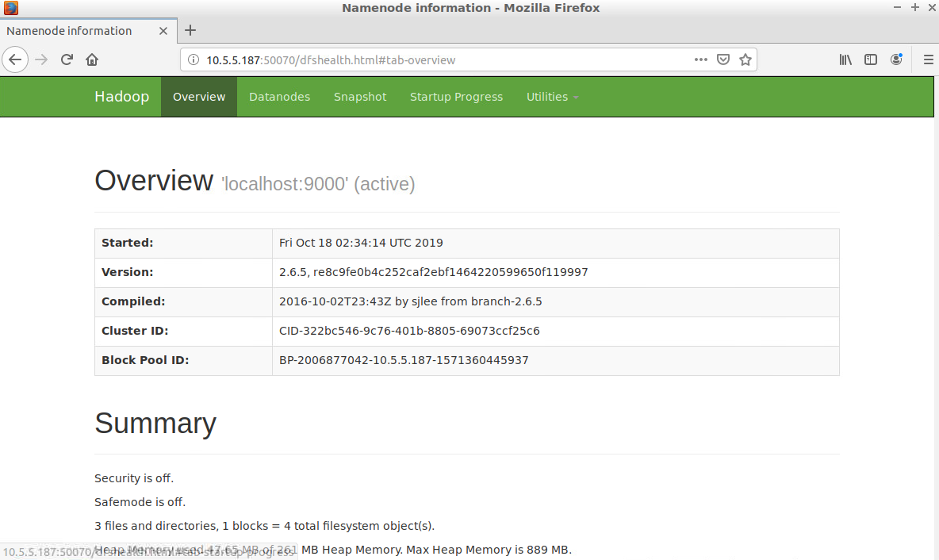Screen dimensions: 939x560
Task: Show site information for 10.5.5.187
Action: (194, 60)
